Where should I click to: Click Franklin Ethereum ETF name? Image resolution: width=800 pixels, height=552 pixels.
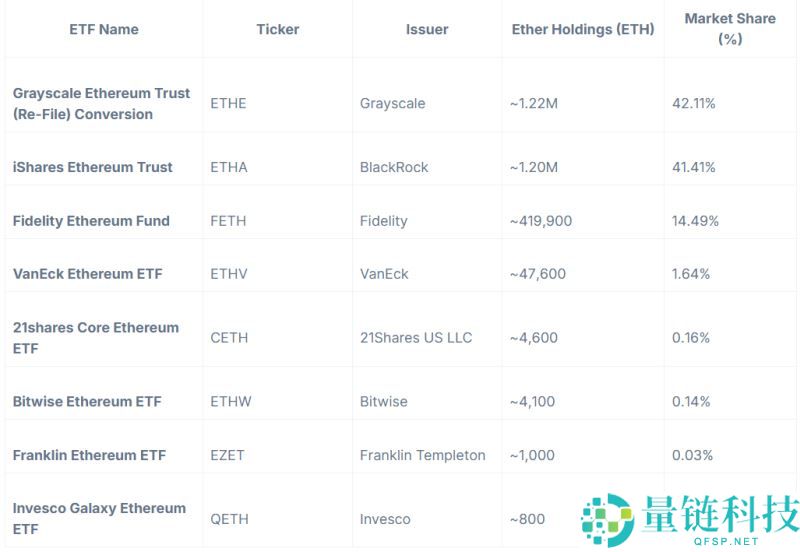[x=89, y=455]
